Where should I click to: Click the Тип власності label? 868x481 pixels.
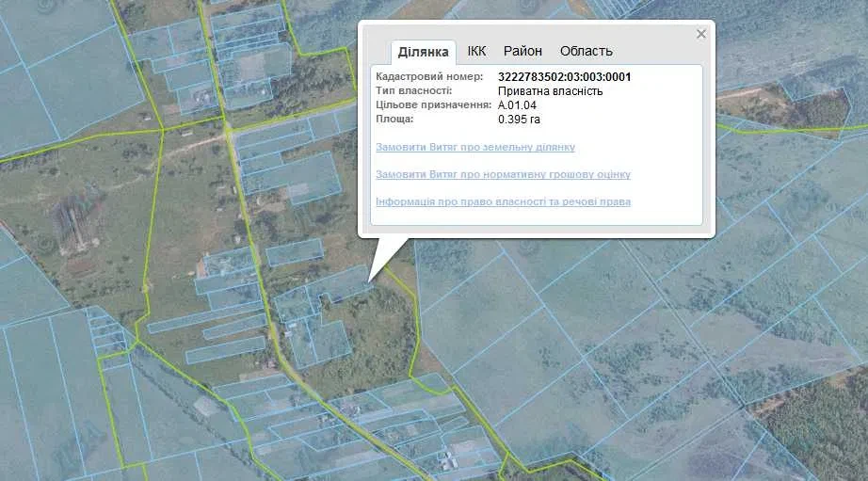pos(413,90)
